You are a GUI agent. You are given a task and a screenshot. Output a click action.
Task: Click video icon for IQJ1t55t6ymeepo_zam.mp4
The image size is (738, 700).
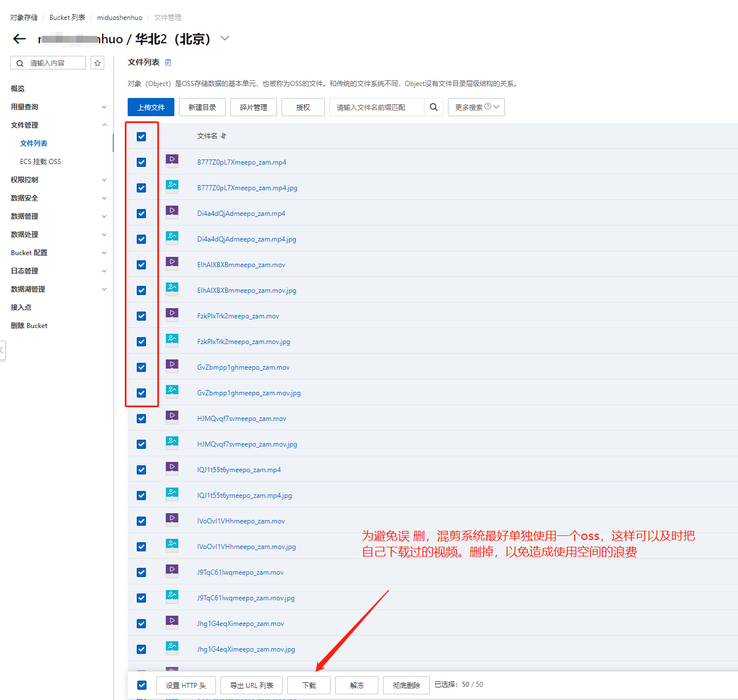[x=172, y=468]
